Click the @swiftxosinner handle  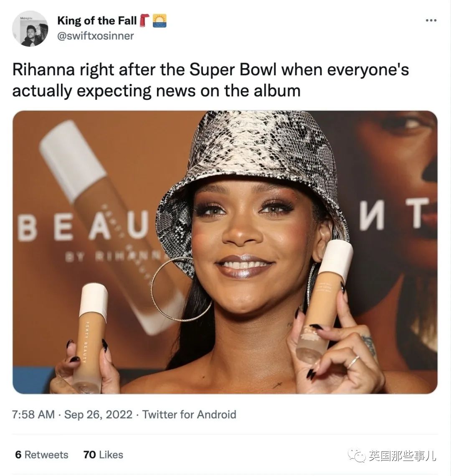[96, 36]
